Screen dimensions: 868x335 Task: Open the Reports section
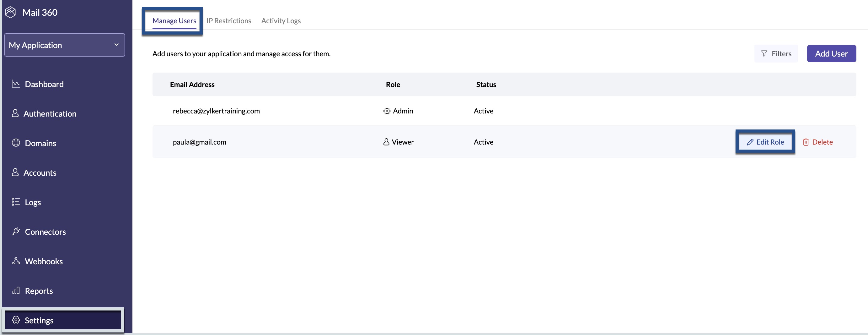(39, 291)
